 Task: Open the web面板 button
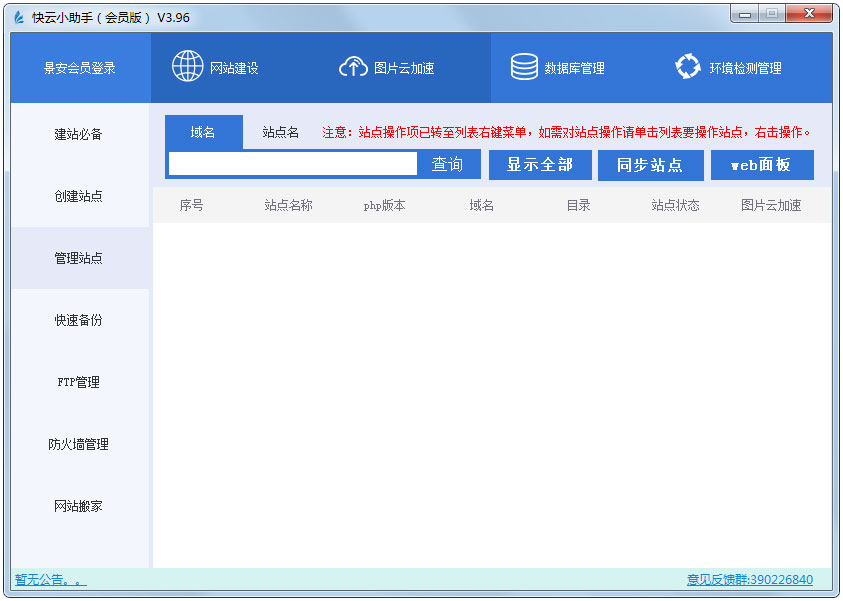pyautogui.click(x=761, y=165)
